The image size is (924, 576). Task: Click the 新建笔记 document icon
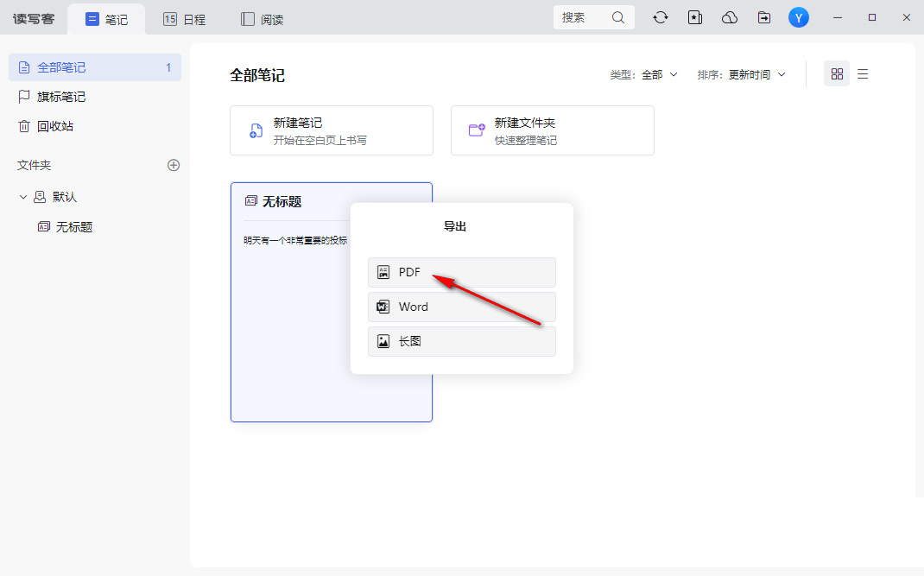256,130
